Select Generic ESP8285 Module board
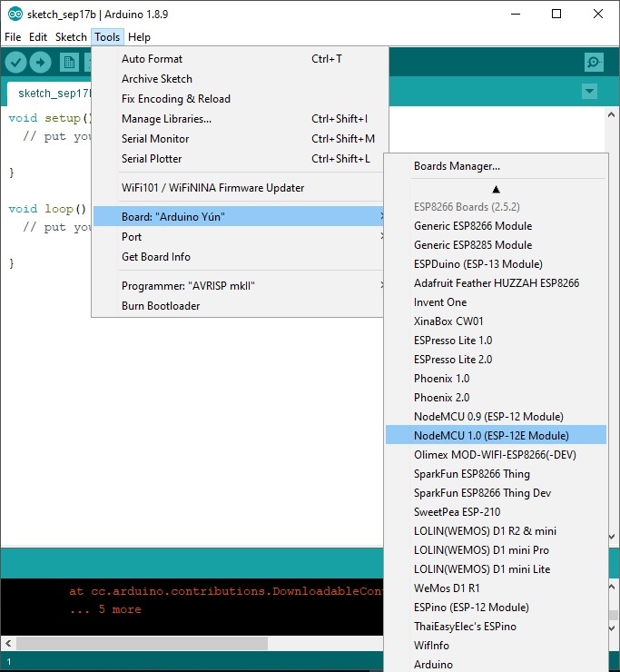 [x=496, y=244]
